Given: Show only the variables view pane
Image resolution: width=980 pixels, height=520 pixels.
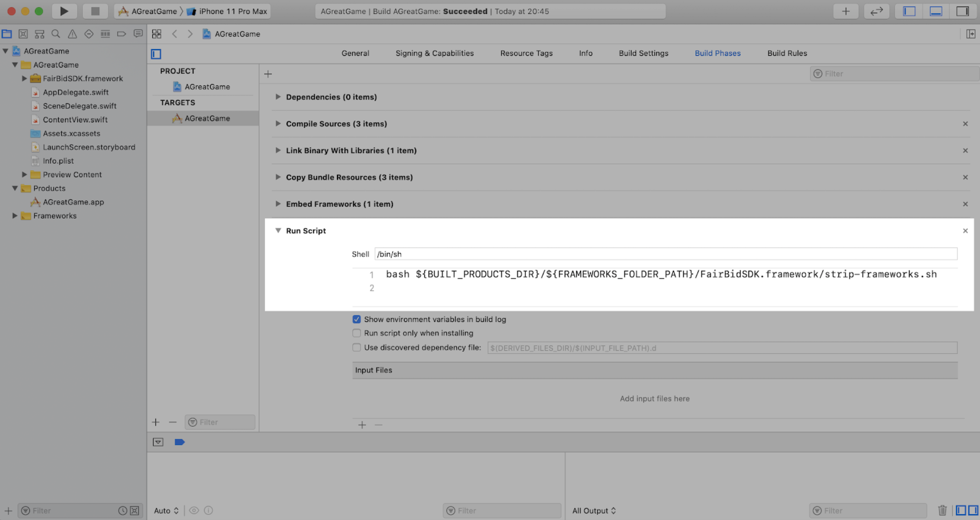Looking at the screenshot, I should pyautogui.click(x=961, y=510).
